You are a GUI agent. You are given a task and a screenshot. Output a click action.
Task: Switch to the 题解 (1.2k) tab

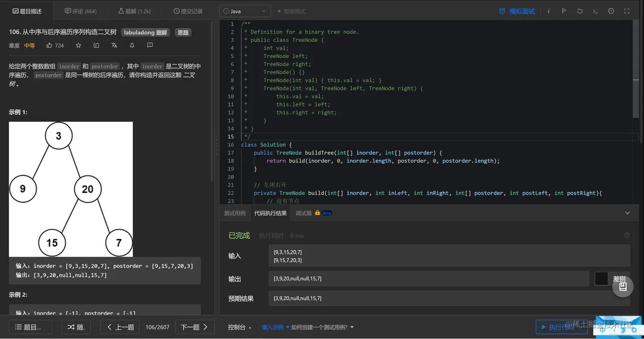point(134,12)
